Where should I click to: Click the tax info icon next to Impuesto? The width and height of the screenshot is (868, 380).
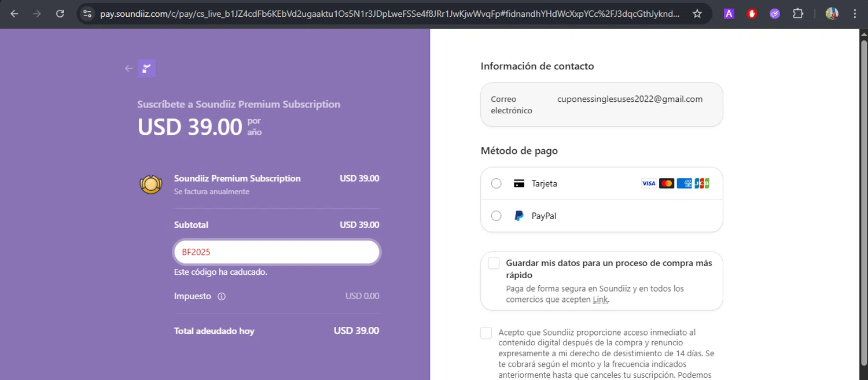221,296
